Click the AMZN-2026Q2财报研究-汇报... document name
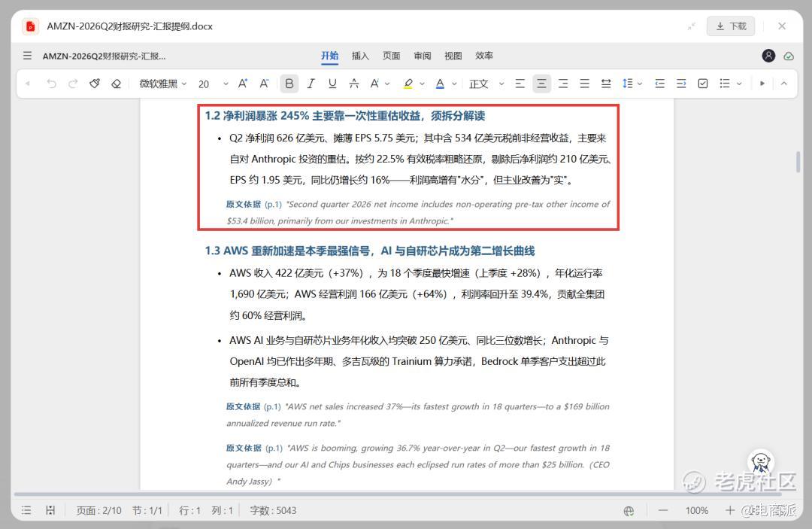This screenshot has height=529, width=812. (104, 56)
